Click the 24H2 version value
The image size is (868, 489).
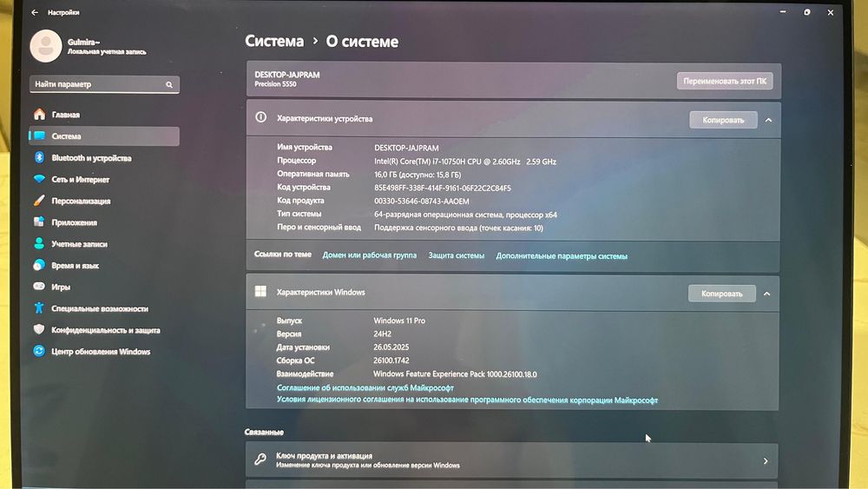[x=382, y=334]
